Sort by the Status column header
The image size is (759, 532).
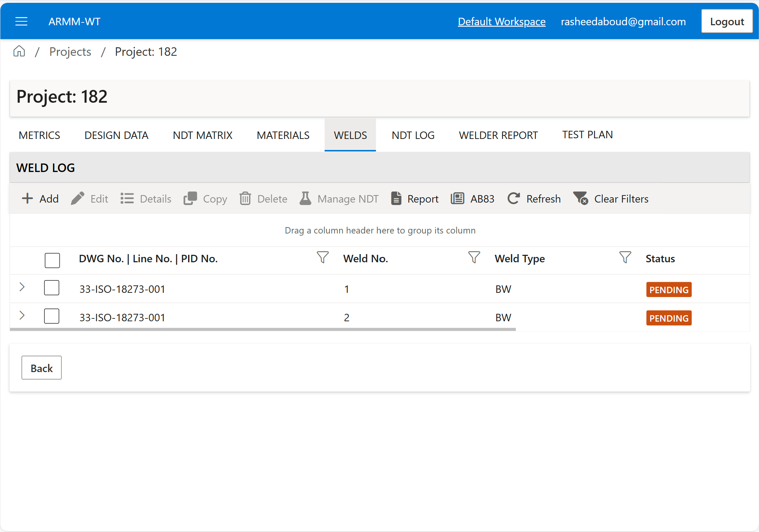click(x=660, y=259)
